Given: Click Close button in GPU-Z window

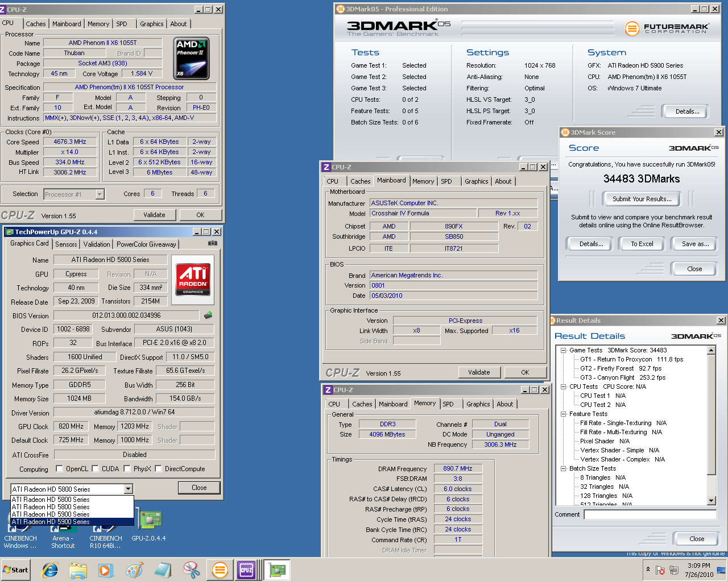Looking at the screenshot, I should (x=199, y=488).
